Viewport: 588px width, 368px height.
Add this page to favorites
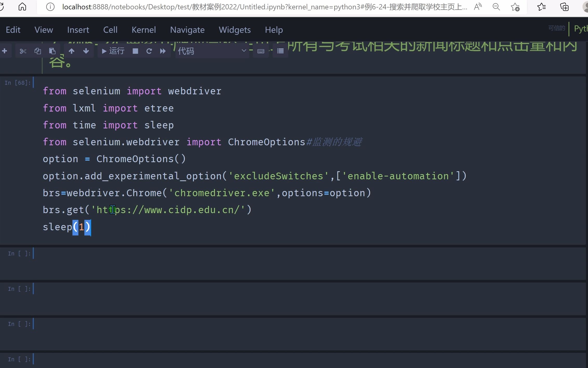coord(515,7)
